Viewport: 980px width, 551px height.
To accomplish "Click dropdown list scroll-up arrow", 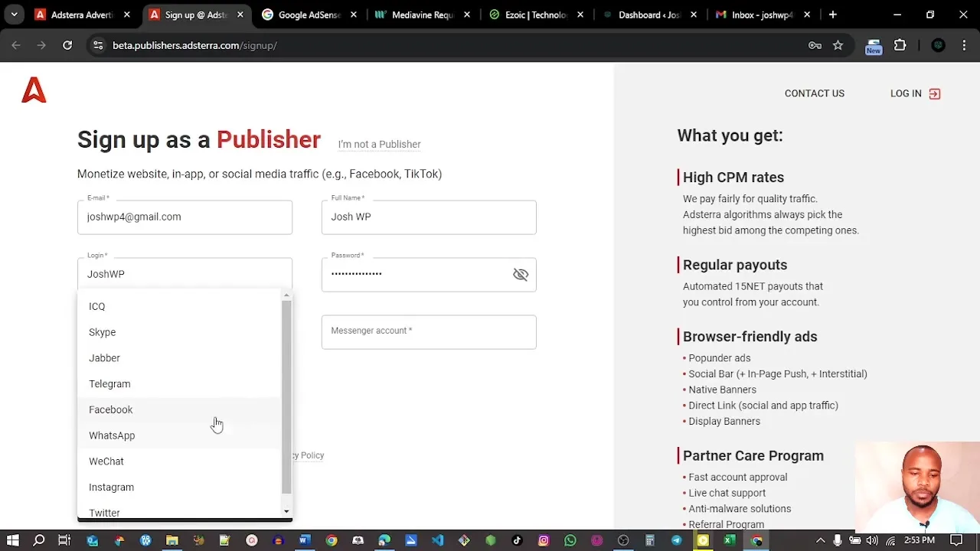I will (286, 295).
